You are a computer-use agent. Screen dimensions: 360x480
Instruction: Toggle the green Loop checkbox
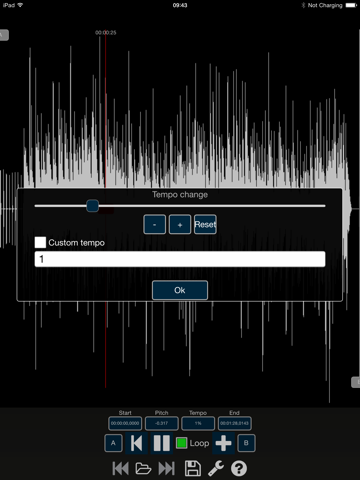[181, 443]
